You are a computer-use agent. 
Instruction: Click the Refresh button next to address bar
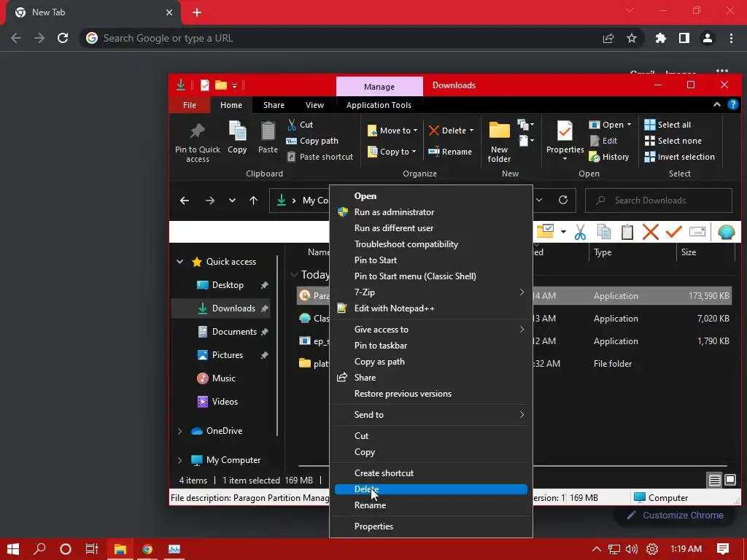pos(562,200)
